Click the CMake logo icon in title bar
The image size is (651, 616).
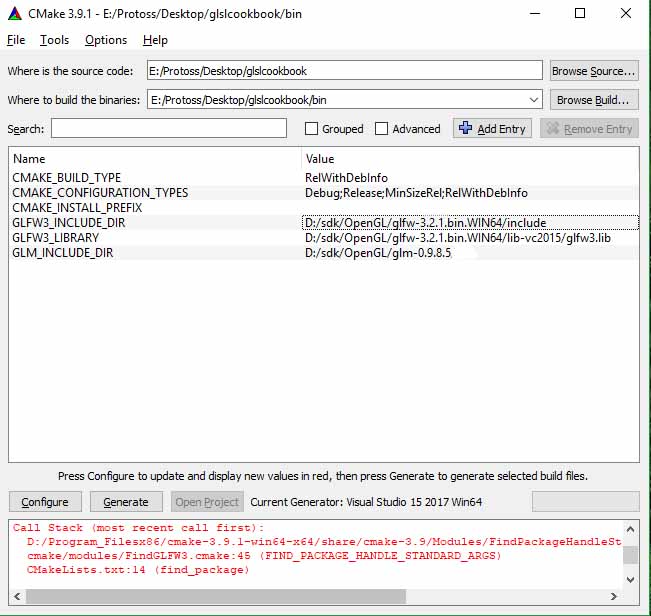pos(16,14)
